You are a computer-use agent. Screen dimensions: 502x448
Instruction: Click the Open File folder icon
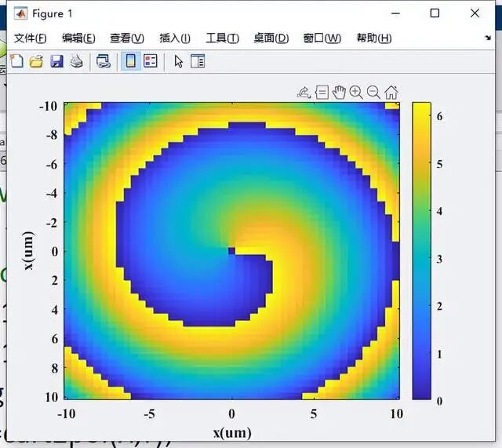tap(36, 61)
